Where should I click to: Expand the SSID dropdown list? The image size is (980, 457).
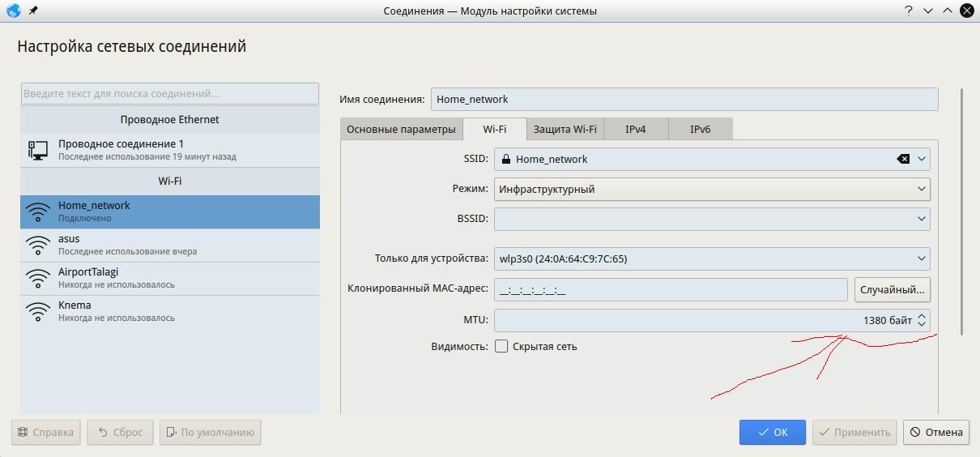(921, 159)
